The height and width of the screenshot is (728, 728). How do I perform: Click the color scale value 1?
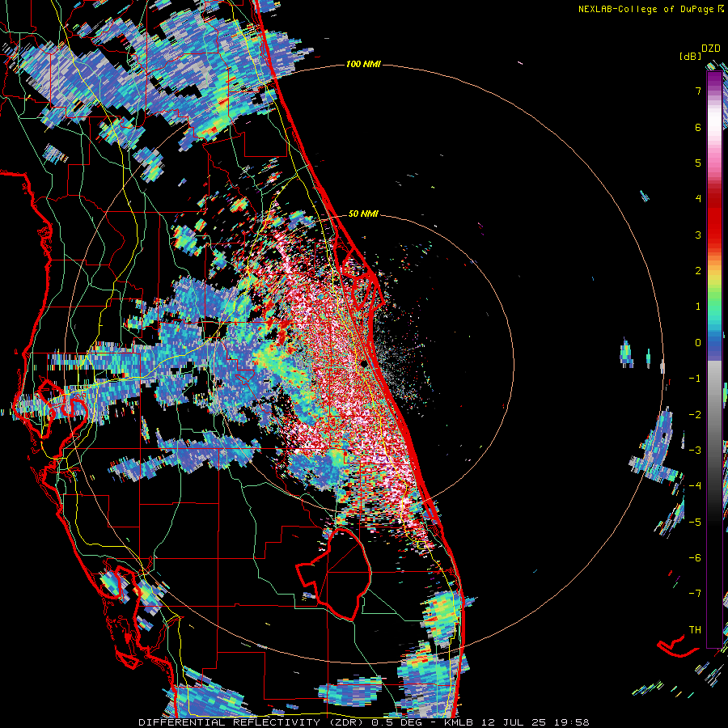(x=698, y=307)
